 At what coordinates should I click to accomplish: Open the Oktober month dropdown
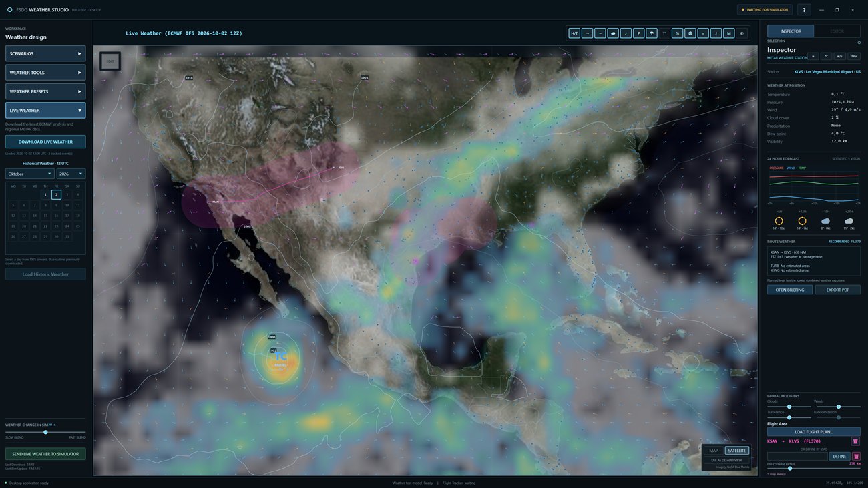pos(30,174)
